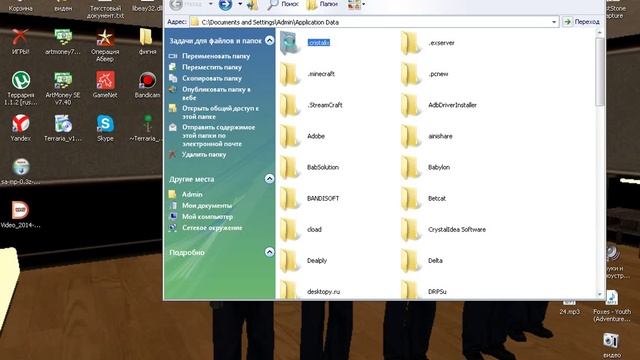Open the .minecraft folder
This screenshot has width=640, height=360.
tap(307, 74)
